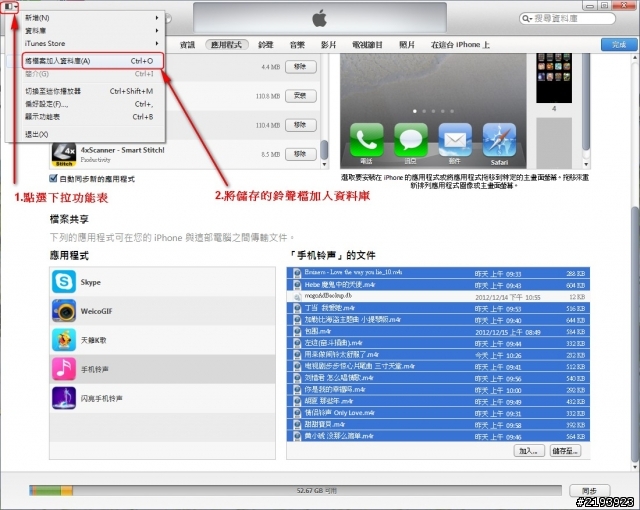Select Skype in the file sharing list

tap(162, 282)
